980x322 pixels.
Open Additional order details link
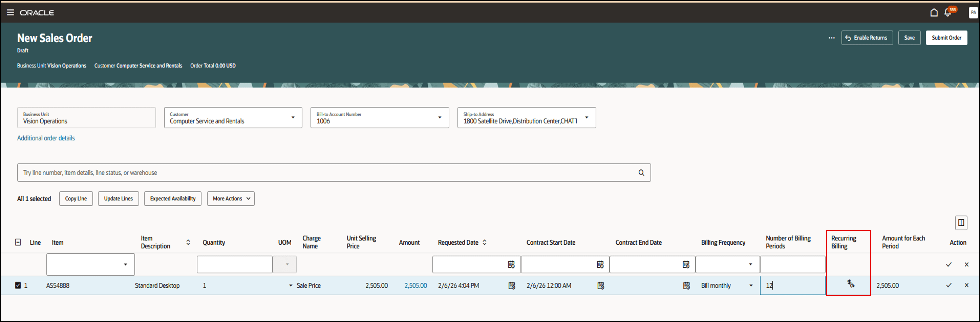(x=46, y=138)
